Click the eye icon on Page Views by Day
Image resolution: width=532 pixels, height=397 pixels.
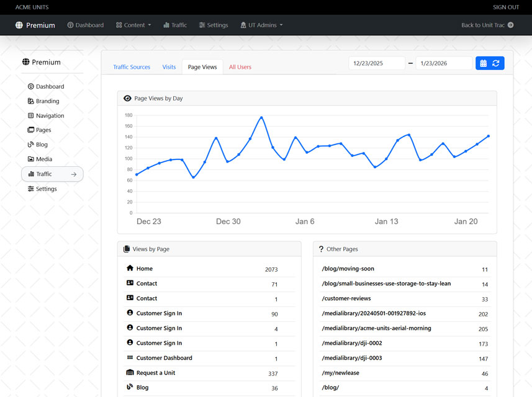pos(128,98)
